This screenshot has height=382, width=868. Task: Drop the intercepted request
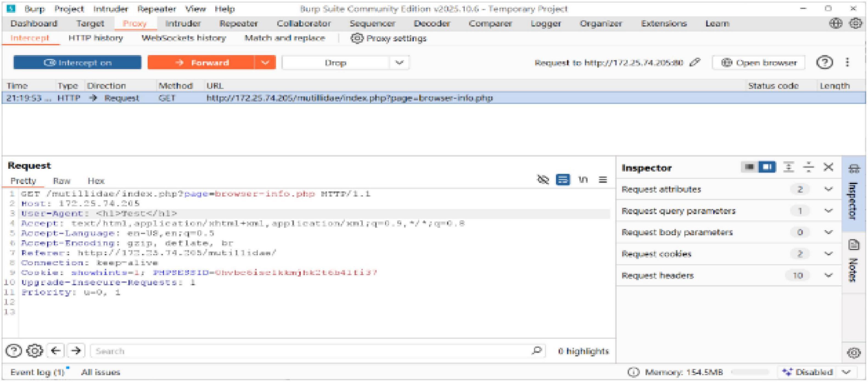point(336,63)
